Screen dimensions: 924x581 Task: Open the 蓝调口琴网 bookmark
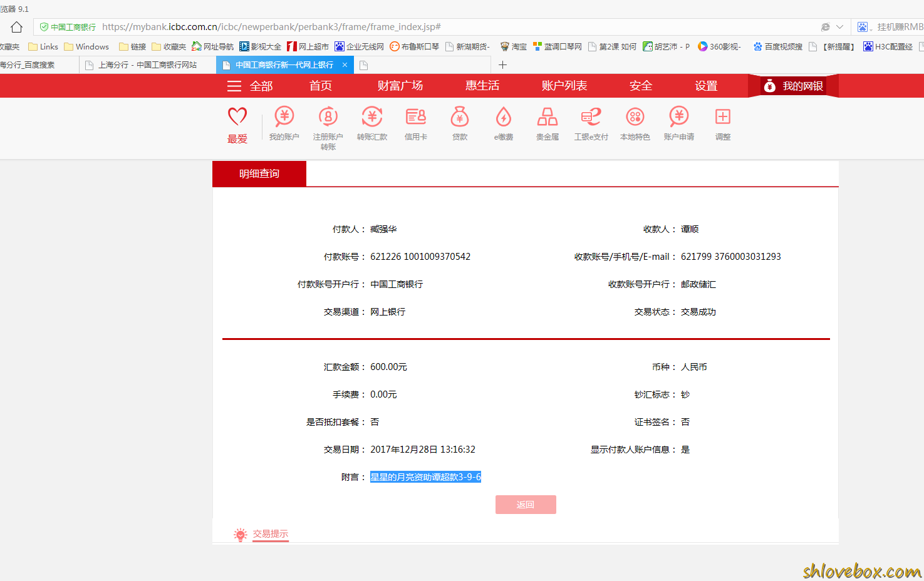click(x=558, y=46)
